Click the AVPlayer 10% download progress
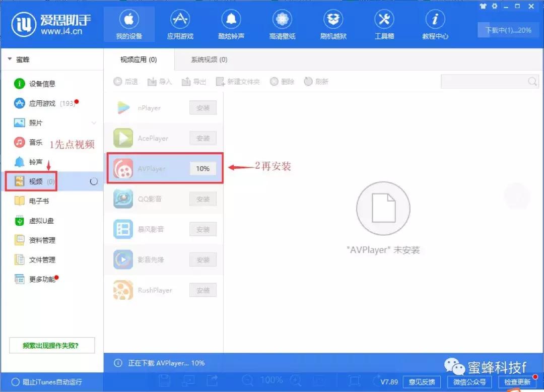This screenshot has height=392, width=544. pos(202,168)
